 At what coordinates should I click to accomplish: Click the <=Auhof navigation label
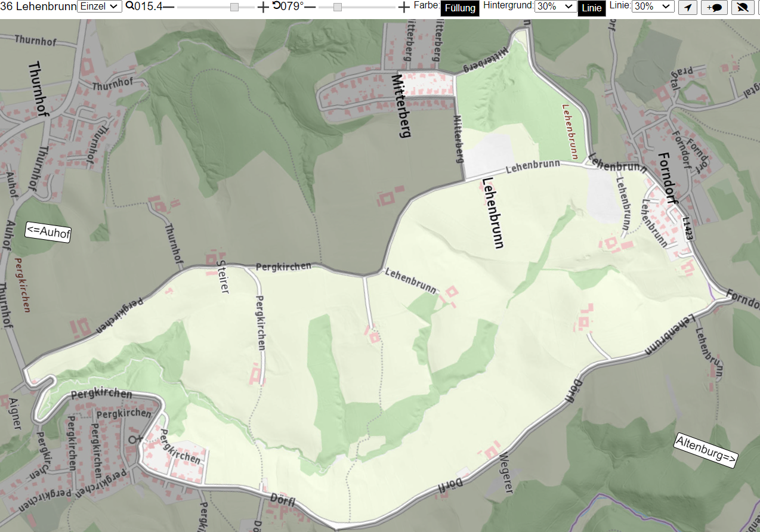point(48,232)
